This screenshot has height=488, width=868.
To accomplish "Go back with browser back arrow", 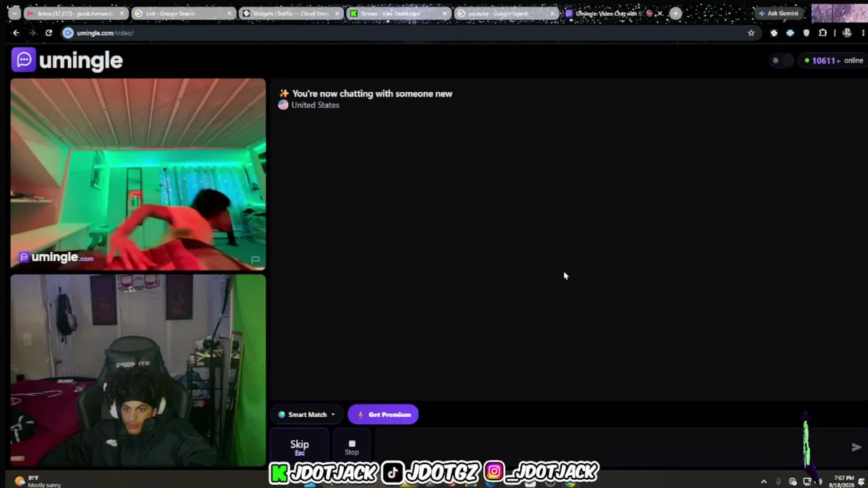I will click(16, 33).
